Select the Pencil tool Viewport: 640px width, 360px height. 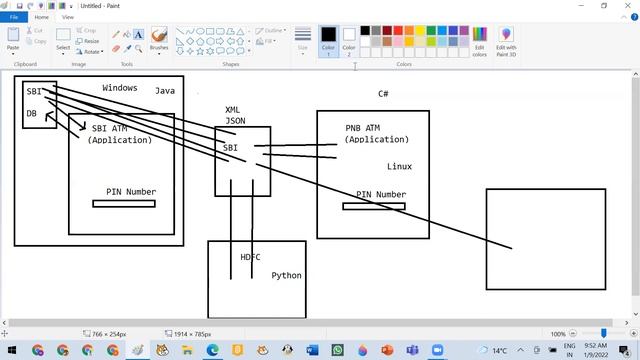(116, 35)
